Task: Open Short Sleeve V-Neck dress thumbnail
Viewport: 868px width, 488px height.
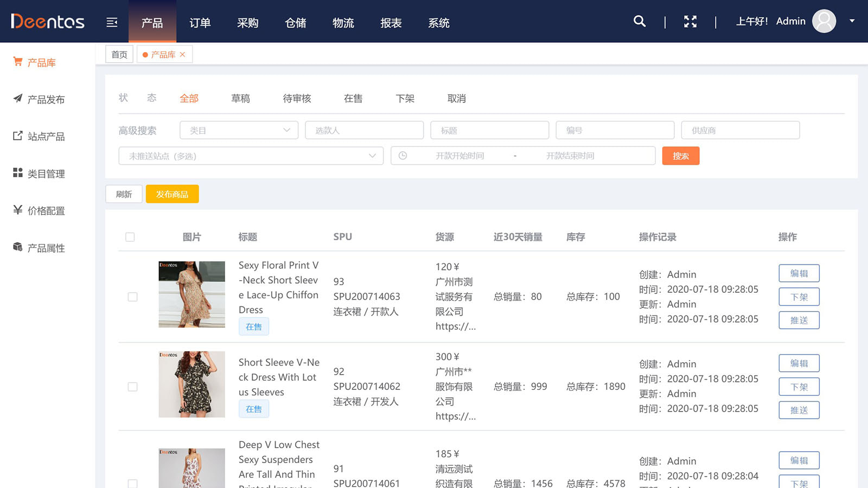Action: pos(192,384)
